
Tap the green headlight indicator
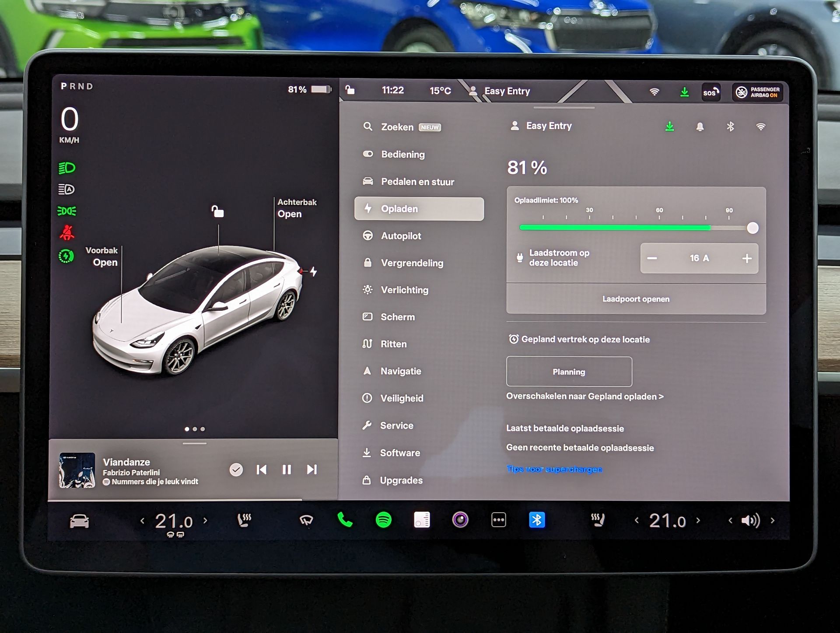[67, 168]
